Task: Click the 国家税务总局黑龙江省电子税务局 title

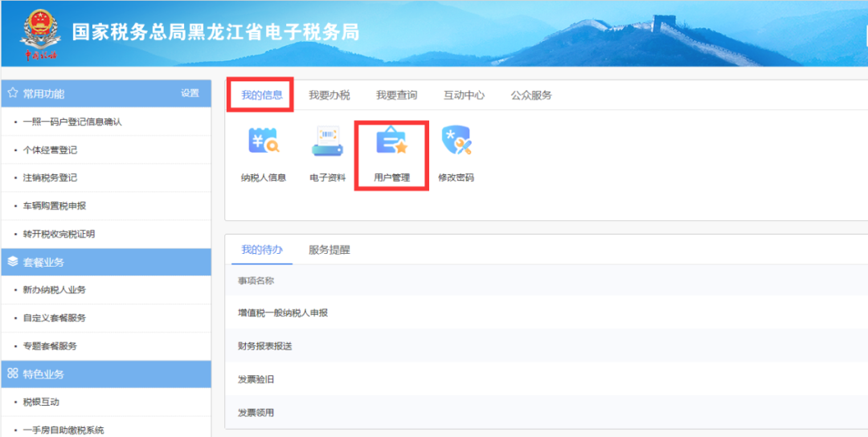Action: (216, 32)
